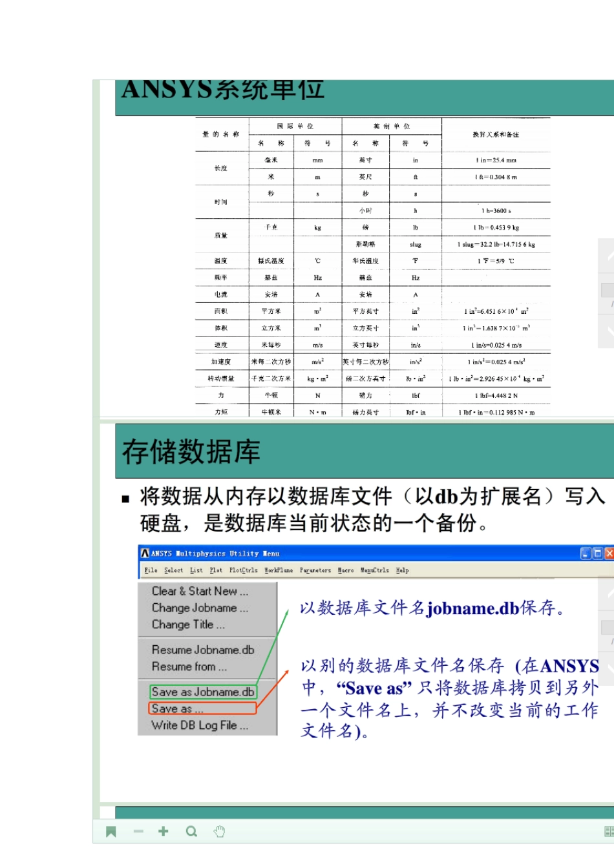Click the 长度 row label
The height and width of the screenshot is (868, 614).
point(221,169)
